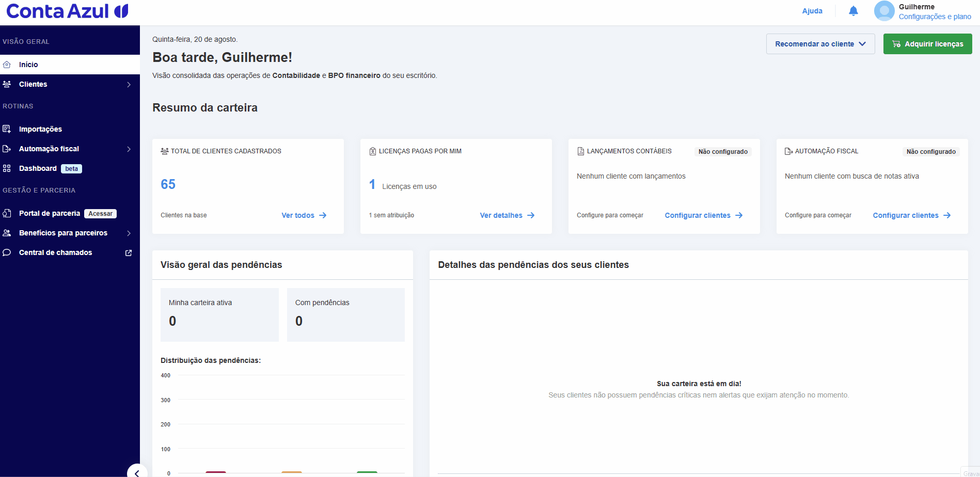Viewport: 980px width, 477px height.
Task: Collapse the sidebar with the chevron button
Action: tap(137, 472)
